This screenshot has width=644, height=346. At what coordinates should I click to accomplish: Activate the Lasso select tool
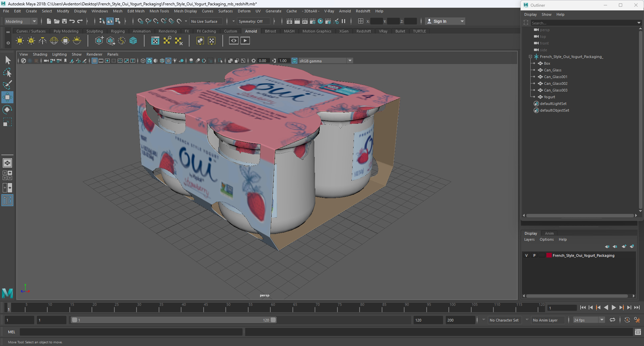pyautogui.click(x=7, y=72)
